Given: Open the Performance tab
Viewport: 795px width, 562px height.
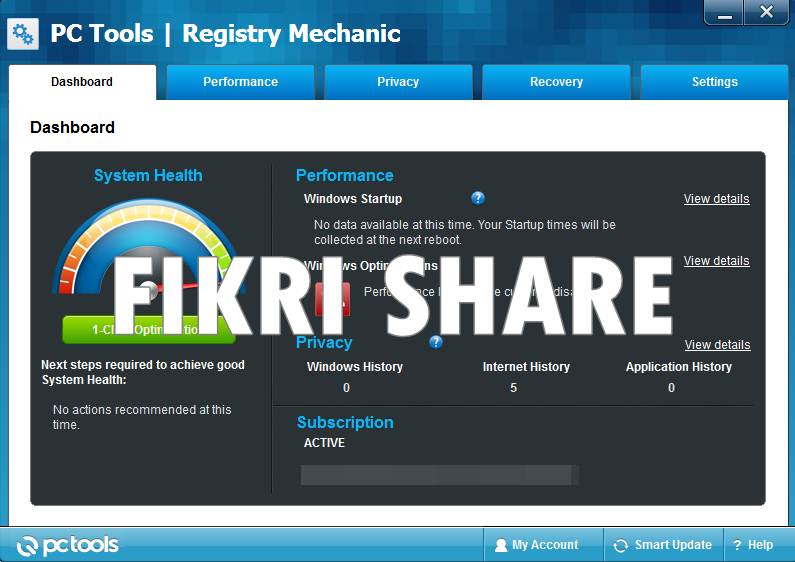Looking at the screenshot, I should click(x=240, y=82).
